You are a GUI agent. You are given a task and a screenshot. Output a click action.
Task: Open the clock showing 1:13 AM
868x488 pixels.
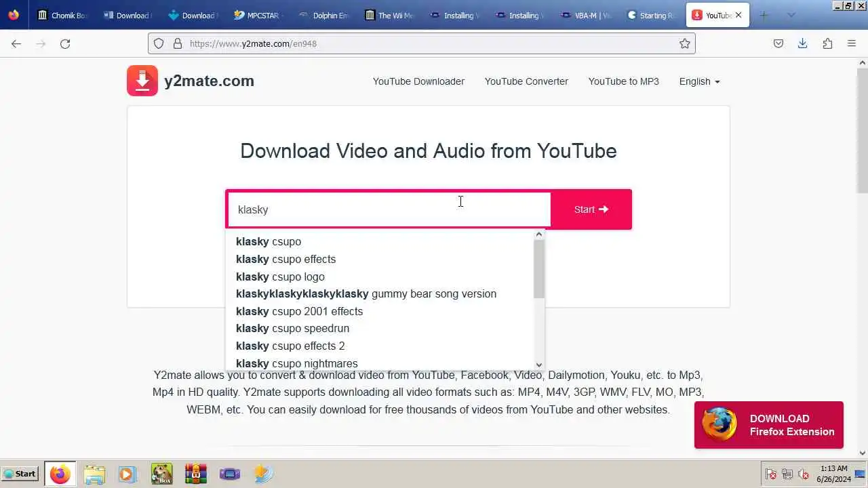pyautogui.click(x=833, y=474)
